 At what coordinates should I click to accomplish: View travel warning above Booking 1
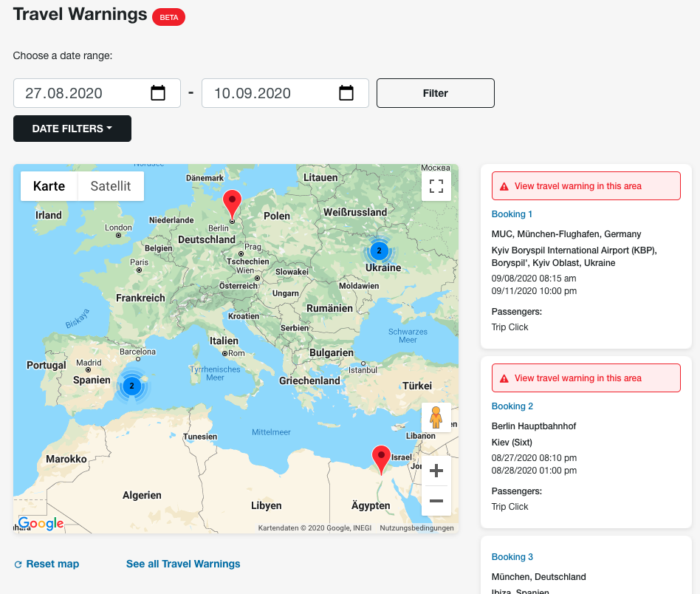click(x=586, y=185)
